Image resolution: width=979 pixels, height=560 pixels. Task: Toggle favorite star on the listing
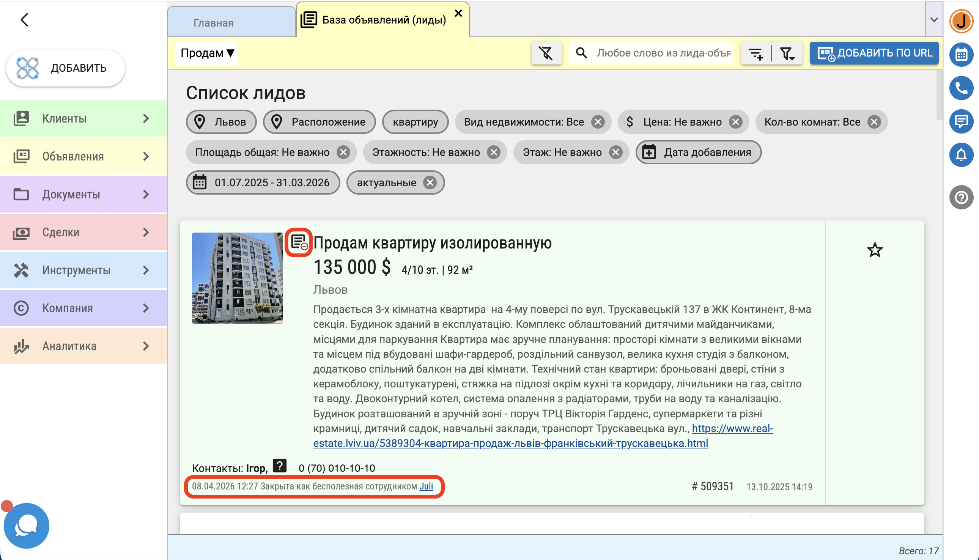(x=874, y=250)
